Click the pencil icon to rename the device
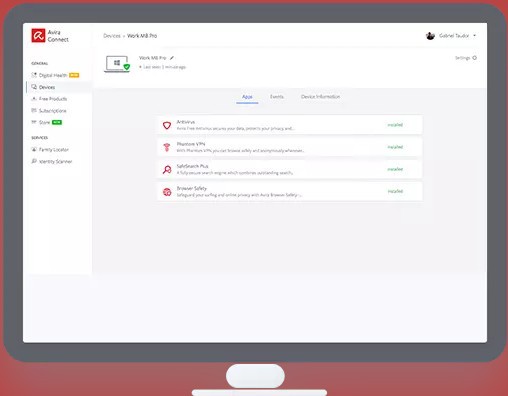 click(x=172, y=58)
